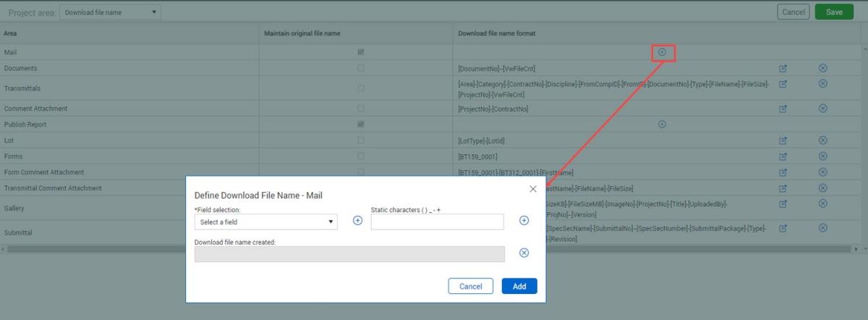
Task: Click the green Save button
Action: click(x=834, y=12)
